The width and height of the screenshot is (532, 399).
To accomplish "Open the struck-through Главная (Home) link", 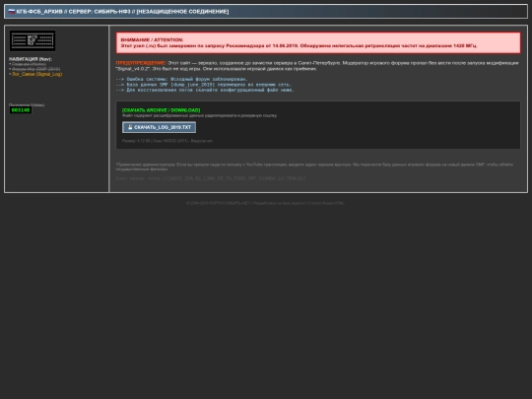I will (x=29, y=64).
